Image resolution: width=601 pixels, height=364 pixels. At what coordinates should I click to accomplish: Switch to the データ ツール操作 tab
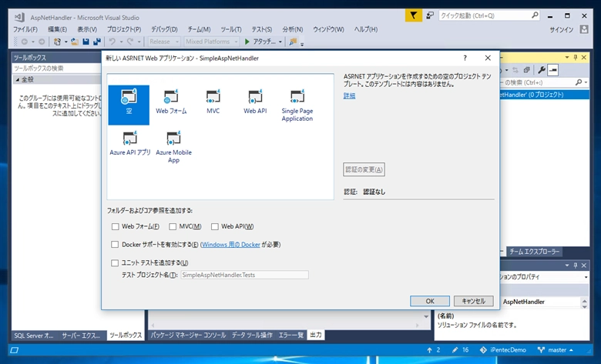(252, 335)
